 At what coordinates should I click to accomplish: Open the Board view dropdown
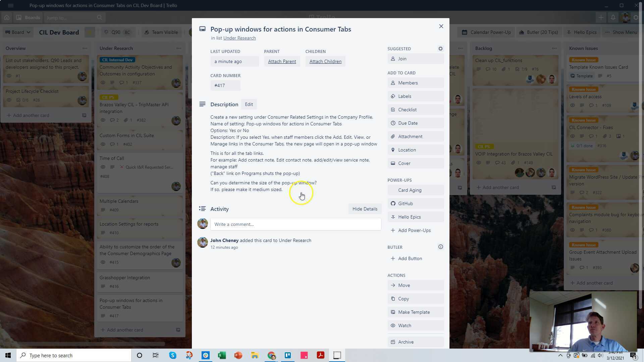17,32
